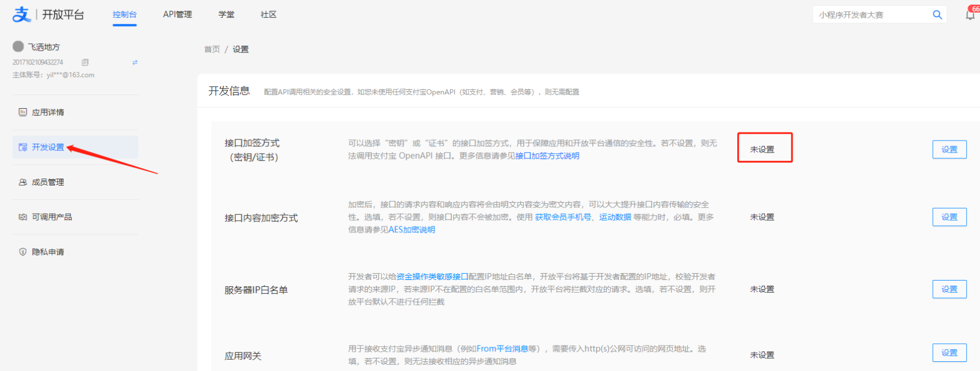Click the search magnifier icon
This screenshot has height=371, width=980.
(937, 15)
